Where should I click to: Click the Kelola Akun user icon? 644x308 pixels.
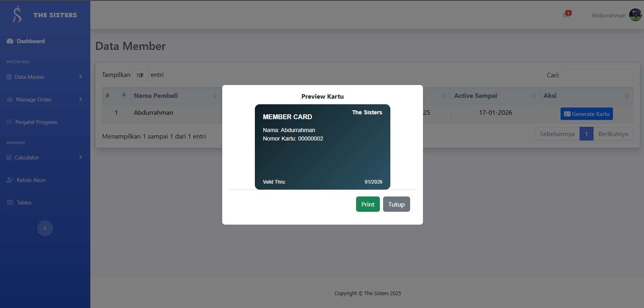click(x=10, y=180)
